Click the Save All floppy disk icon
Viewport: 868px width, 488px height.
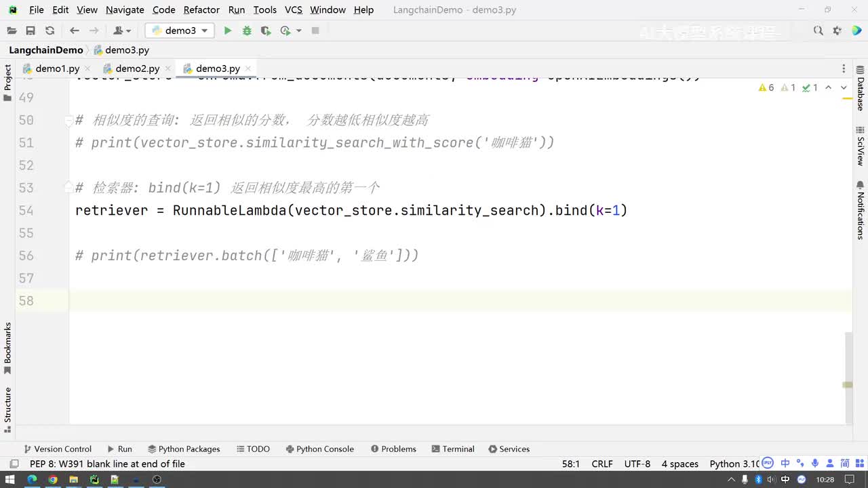(x=31, y=30)
